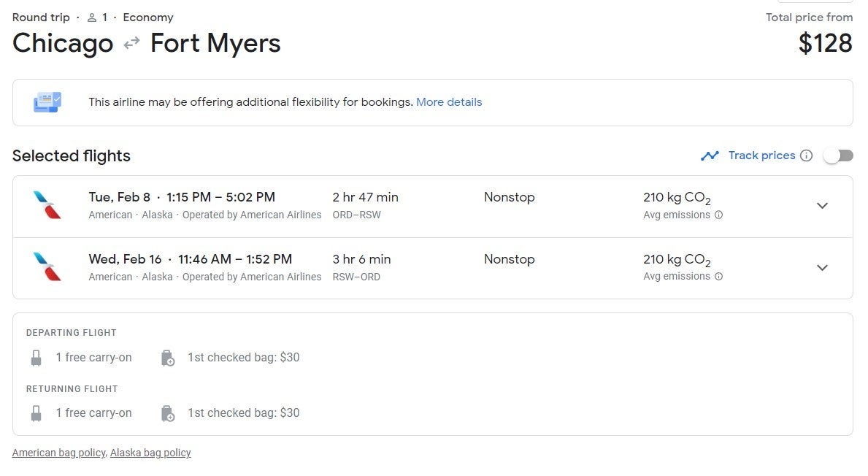Click the Track prices label
Viewport: 868px width, 476px height.
pos(761,156)
